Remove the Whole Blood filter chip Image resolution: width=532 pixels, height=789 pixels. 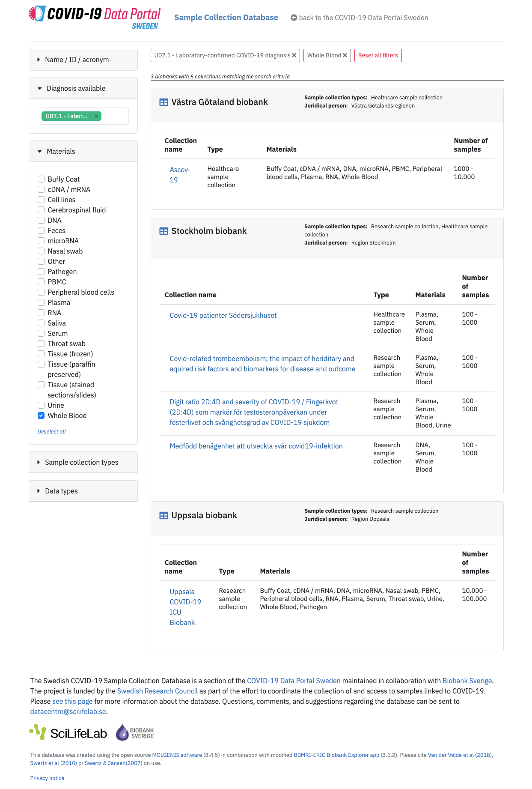point(345,55)
